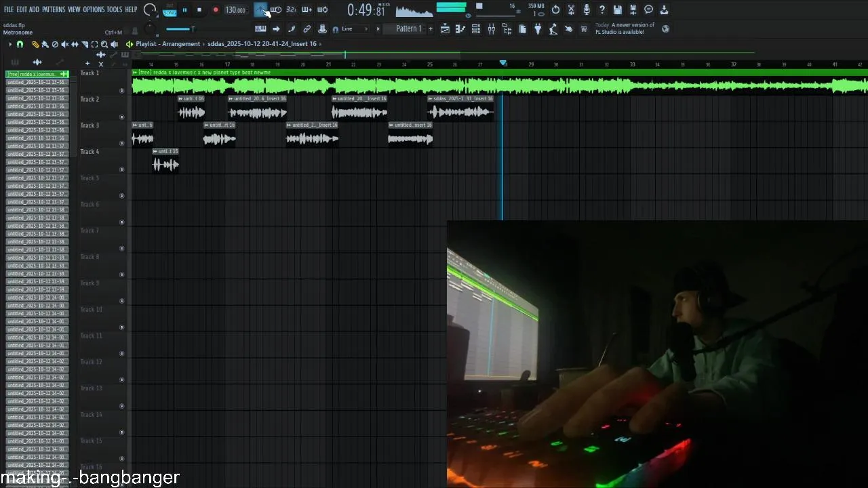The width and height of the screenshot is (868, 488).
Task: Select the Select marquee tool
Action: pos(94,44)
